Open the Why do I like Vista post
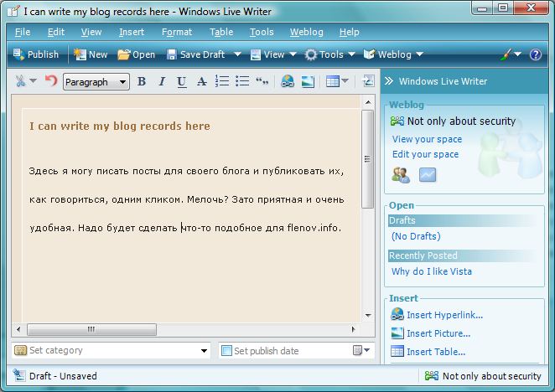Image resolution: width=555 pixels, height=392 pixels. (432, 271)
